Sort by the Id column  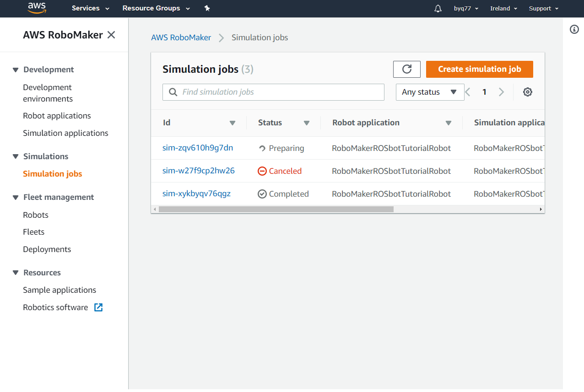pyautogui.click(x=232, y=123)
